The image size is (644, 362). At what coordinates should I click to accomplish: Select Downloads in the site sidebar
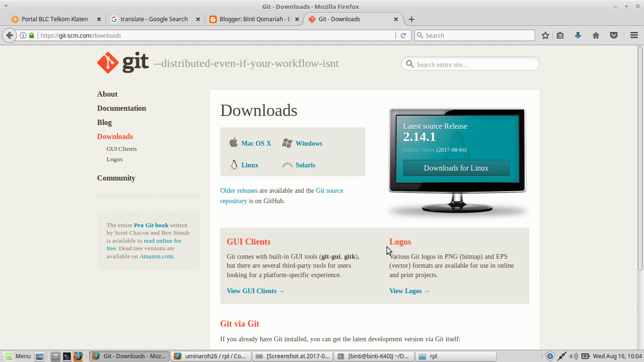point(115,137)
